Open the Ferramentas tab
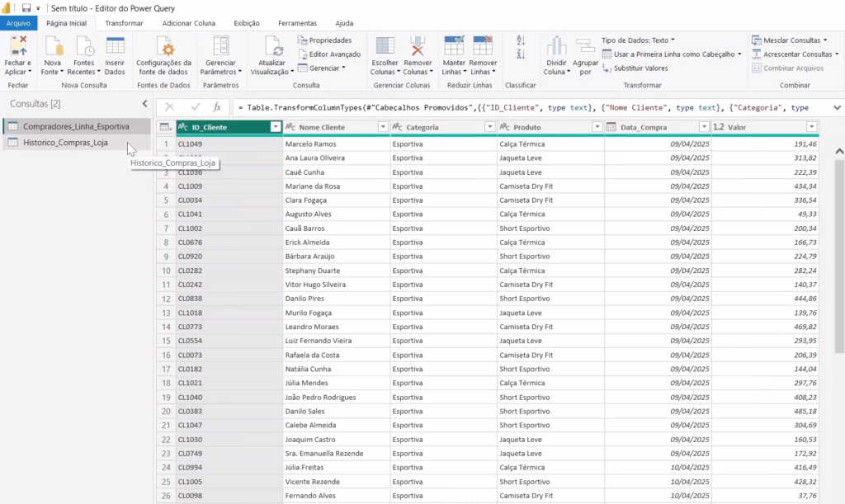The height and width of the screenshot is (504, 845). 297,23
